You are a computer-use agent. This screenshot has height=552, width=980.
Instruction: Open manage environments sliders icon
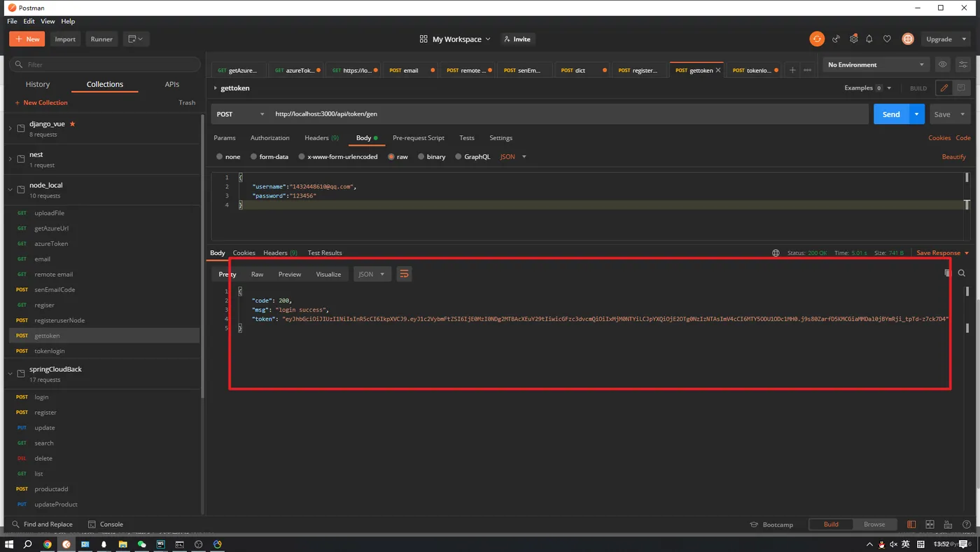pyautogui.click(x=962, y=64)
